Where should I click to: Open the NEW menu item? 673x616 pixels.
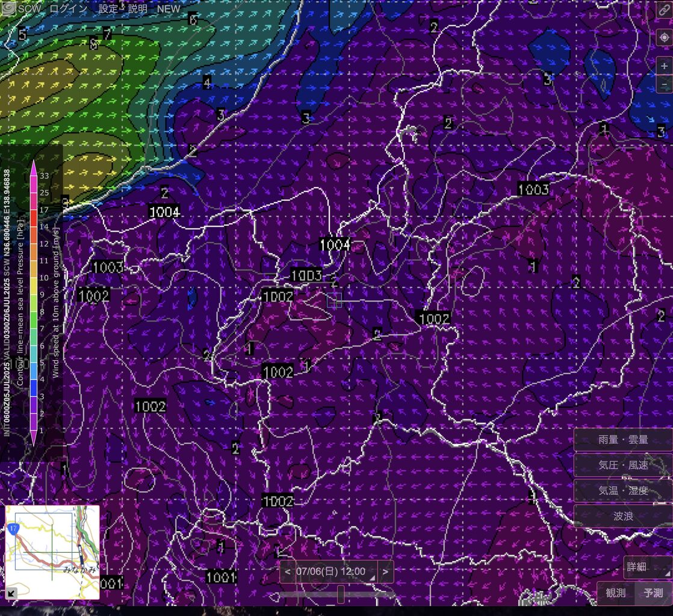pyautogui.click(x=169, y=8)
